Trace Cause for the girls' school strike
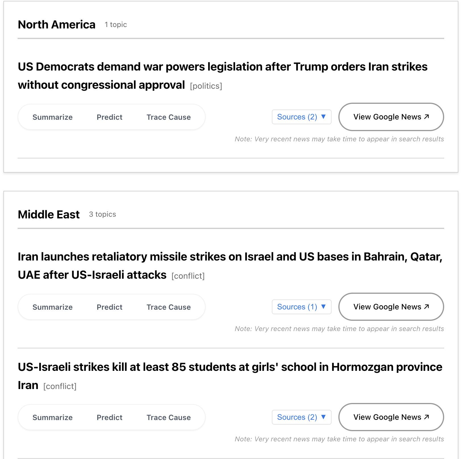 coord(168,417)
